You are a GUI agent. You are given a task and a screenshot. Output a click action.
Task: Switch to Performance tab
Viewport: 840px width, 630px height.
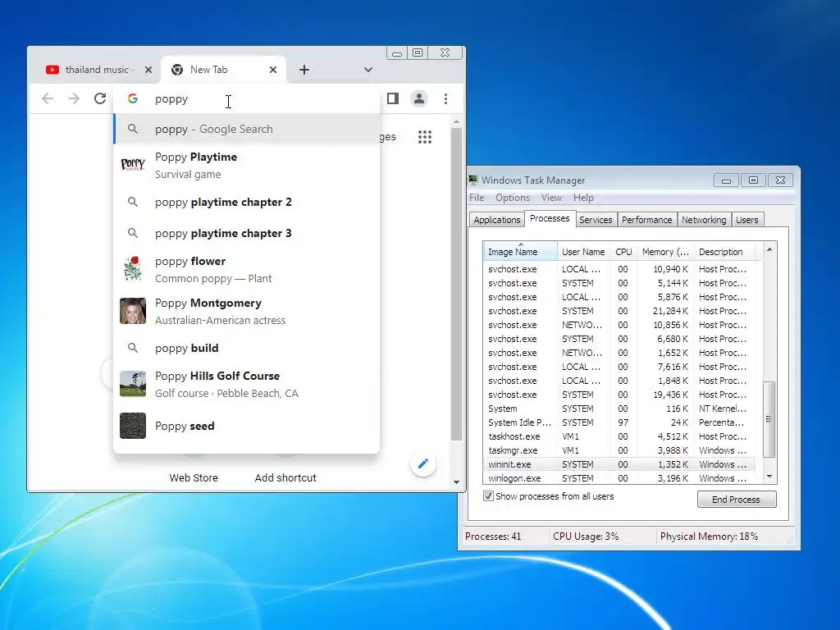pos(646,220)
